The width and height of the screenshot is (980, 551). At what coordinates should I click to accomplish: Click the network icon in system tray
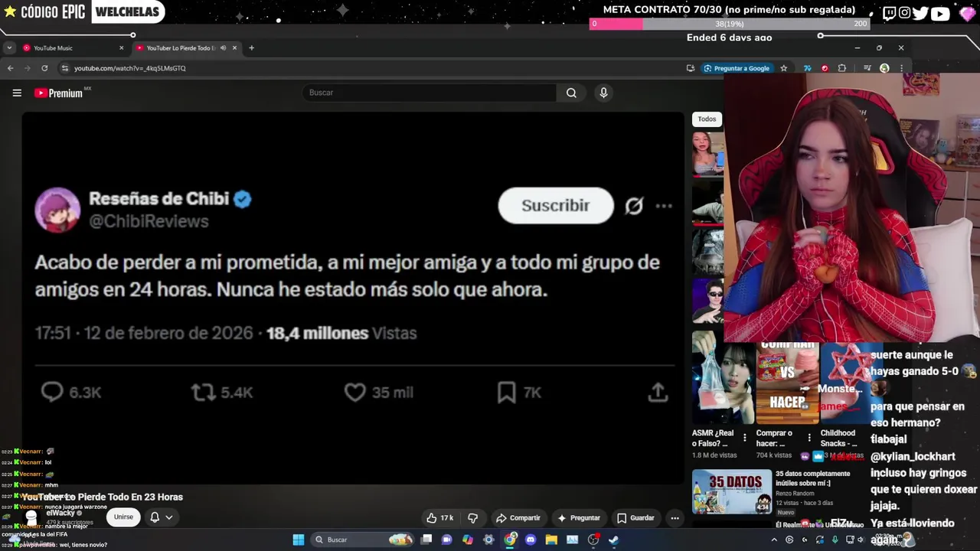coord(849,540)
